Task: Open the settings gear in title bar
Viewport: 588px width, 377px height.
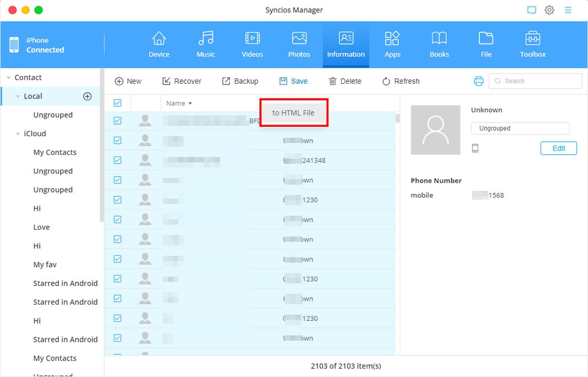Action: pyautogui.click(x=549, y=10)
